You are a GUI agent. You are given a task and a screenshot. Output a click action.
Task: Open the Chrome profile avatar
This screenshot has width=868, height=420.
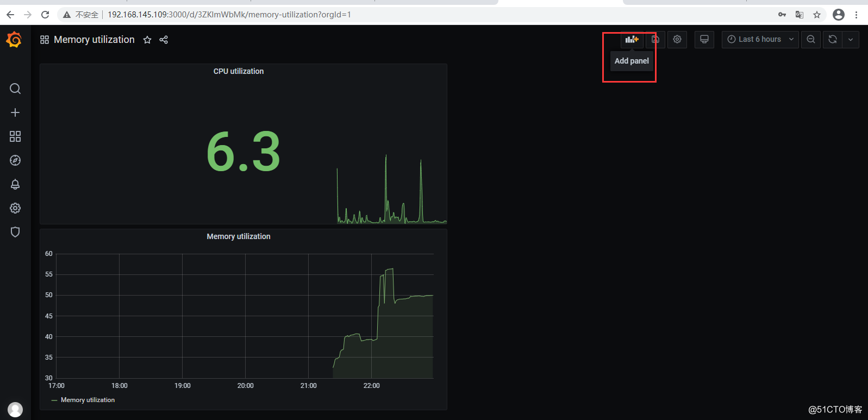pyautogui.click(x=839, y=15)
